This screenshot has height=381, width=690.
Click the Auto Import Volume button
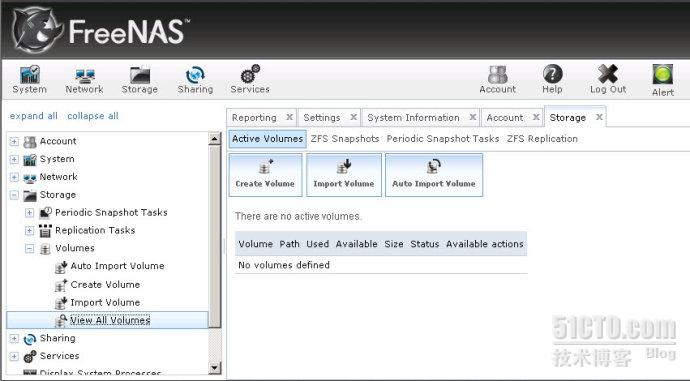pyautogui.click(x=434, y=175)
